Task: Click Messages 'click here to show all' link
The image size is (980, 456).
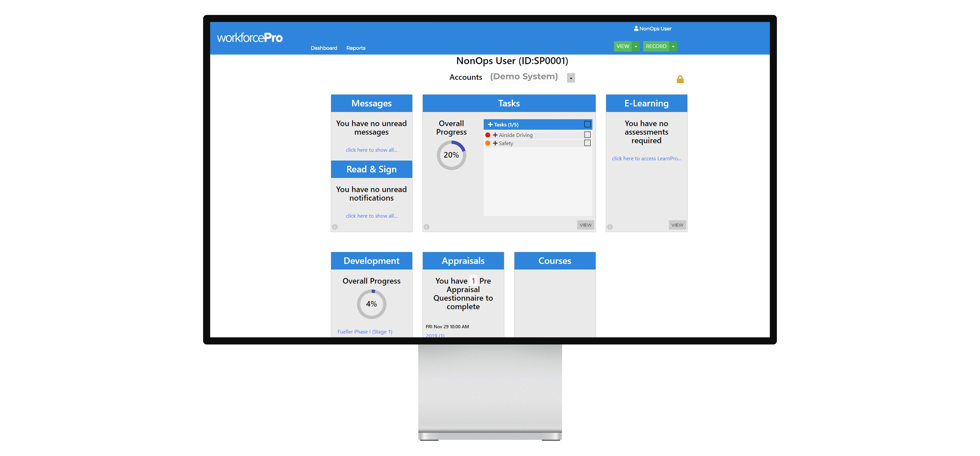Action: point(371,150)
